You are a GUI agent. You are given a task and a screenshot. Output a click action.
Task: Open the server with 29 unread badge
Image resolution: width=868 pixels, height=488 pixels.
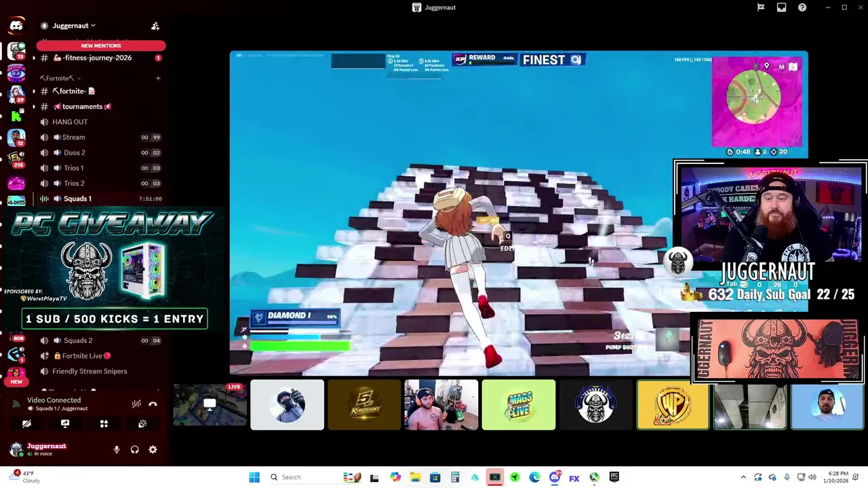tap(16, 94)
